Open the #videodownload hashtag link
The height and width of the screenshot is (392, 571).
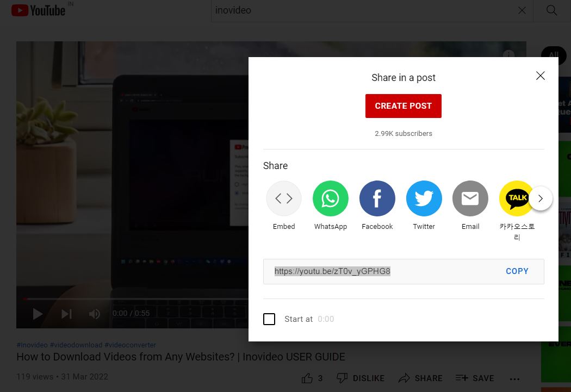pyautogui.click(x=76, y=345)
